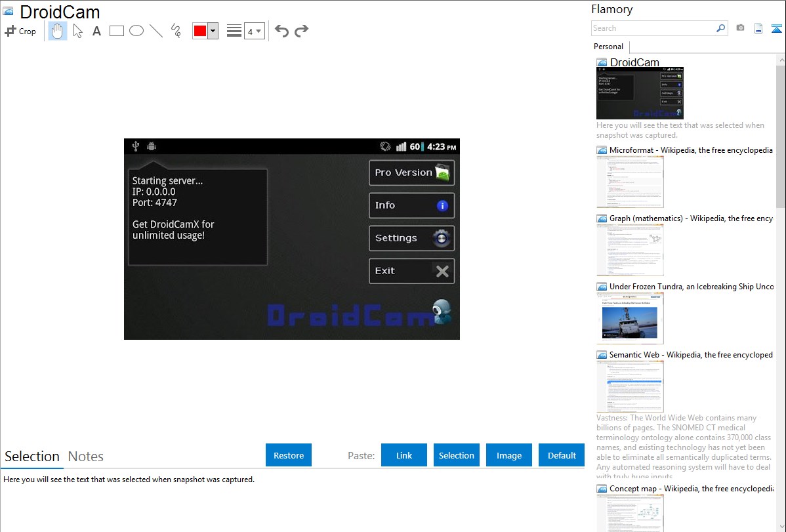Pick the rectangle shape tool
786x532 pixels.
coord(117,31)
